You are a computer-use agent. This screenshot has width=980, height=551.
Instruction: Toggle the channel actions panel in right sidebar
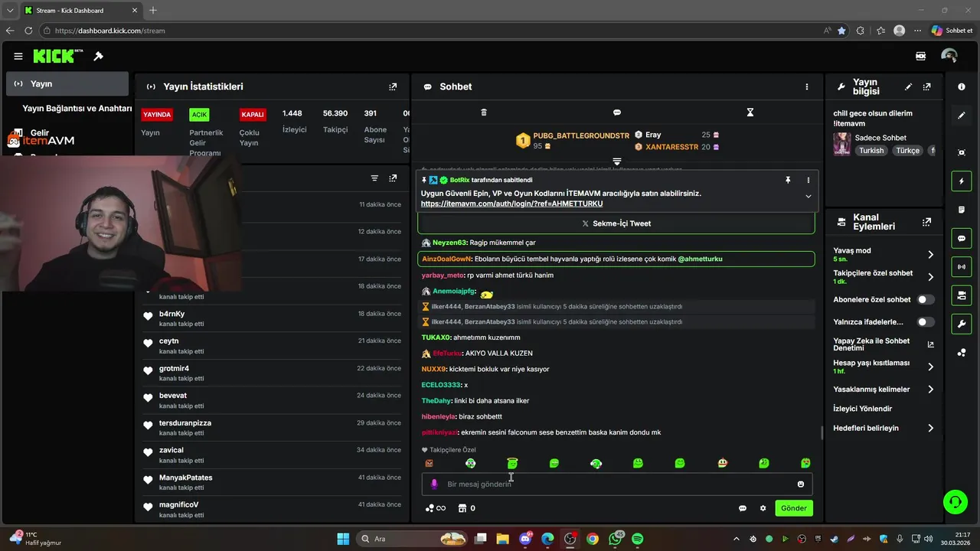pyautogui.click(x=962, y=295)
